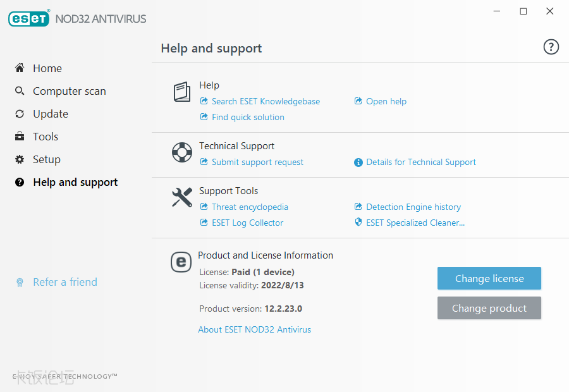Go to Computer scan

pyautogui.click(x=69, y=91)
